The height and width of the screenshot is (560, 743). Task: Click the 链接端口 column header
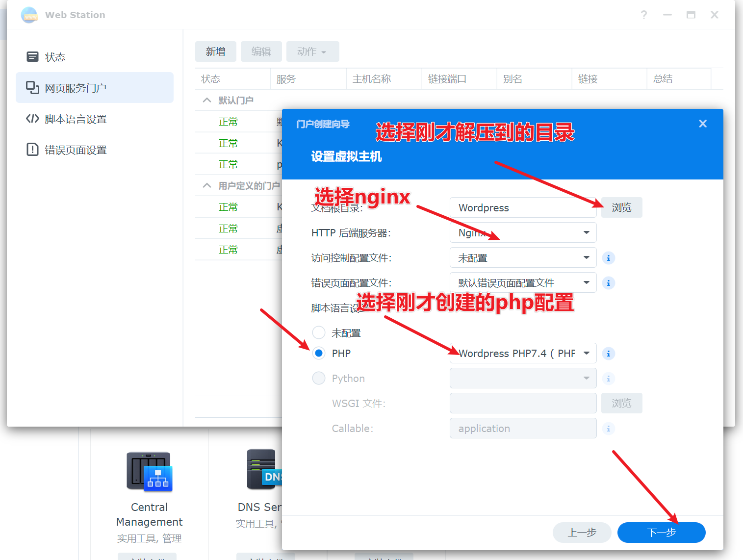pyautogui.click(x=459, y=79)
